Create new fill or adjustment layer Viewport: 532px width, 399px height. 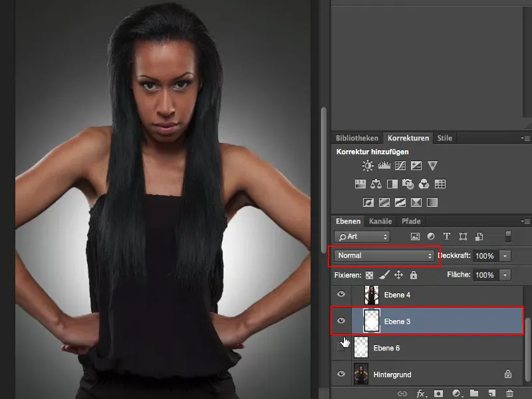coord(457,393)
